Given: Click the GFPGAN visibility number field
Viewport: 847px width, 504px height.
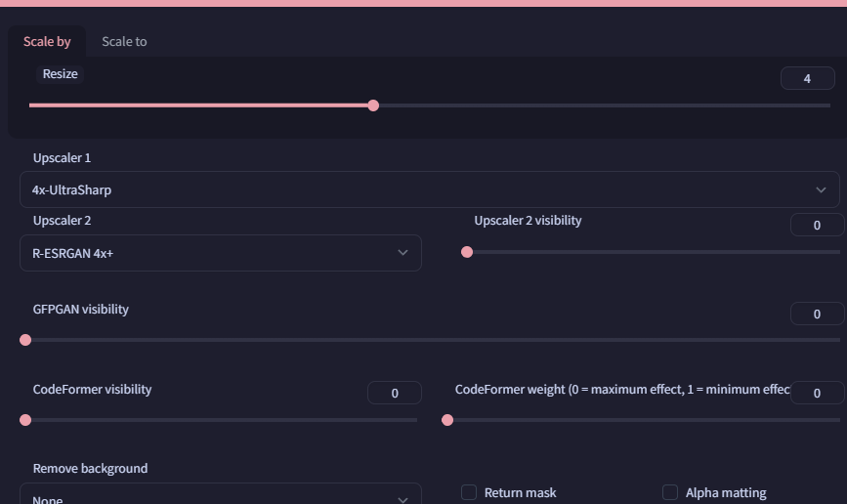Looking at the screenshot, I should pos(817,314).
